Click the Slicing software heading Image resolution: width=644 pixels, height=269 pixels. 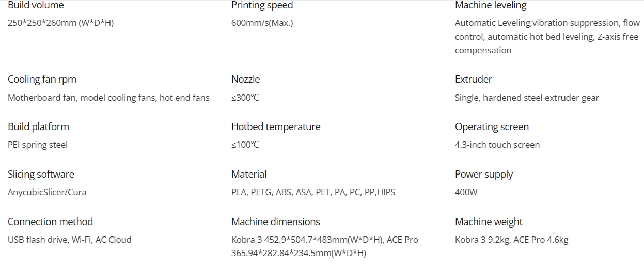click(41, 175)
